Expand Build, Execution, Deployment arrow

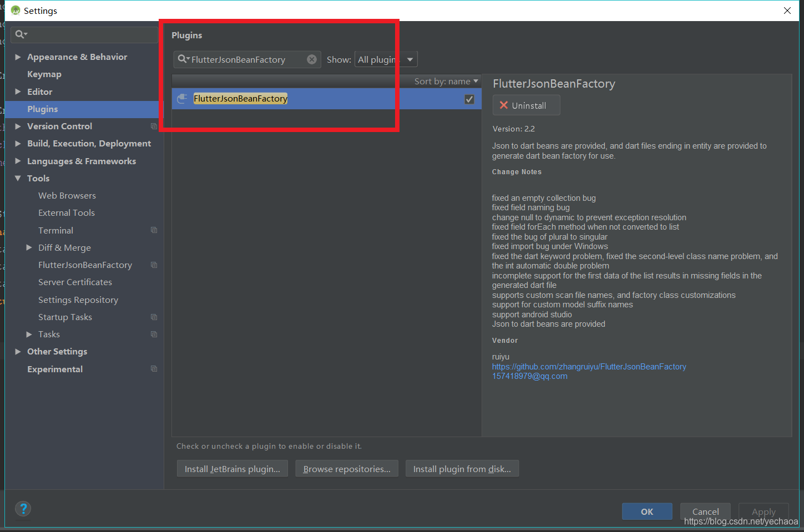tap(18, 144)
